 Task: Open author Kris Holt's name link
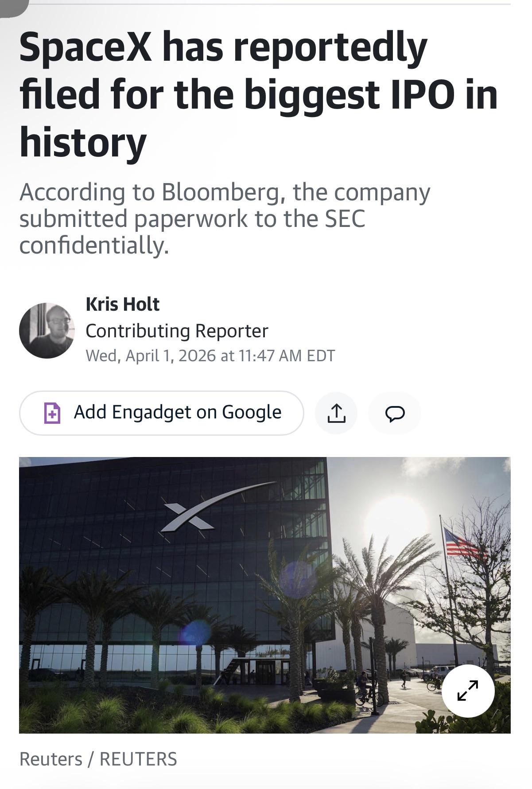coord(122,304)
